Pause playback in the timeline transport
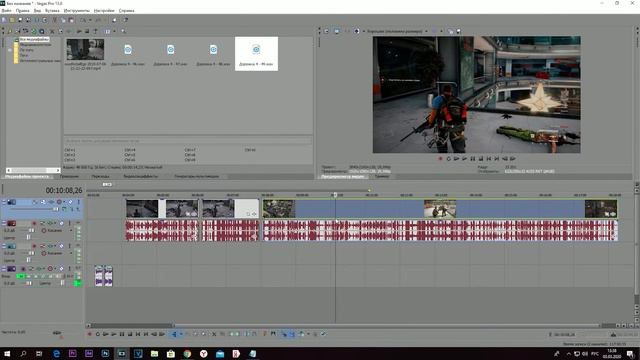 122,334
